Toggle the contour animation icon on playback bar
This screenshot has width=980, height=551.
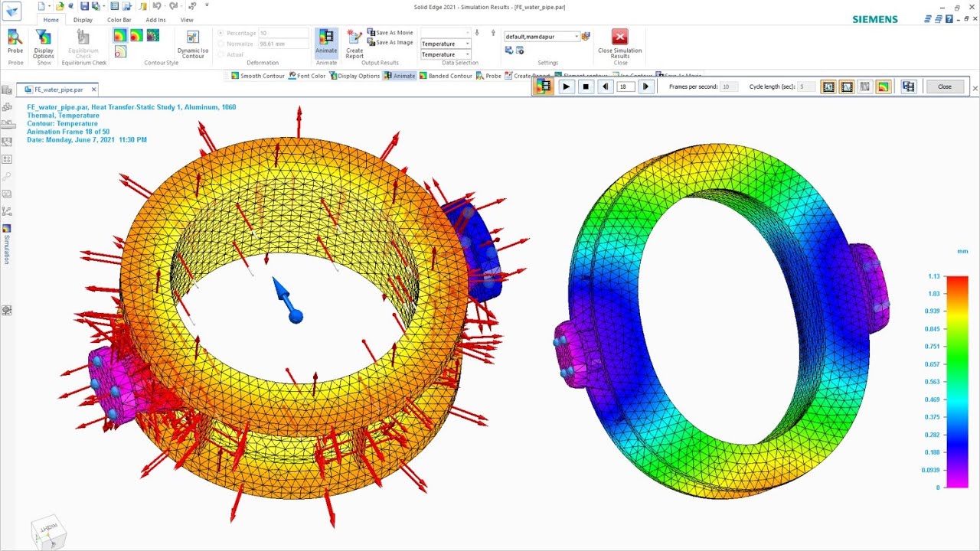point(884,86)
